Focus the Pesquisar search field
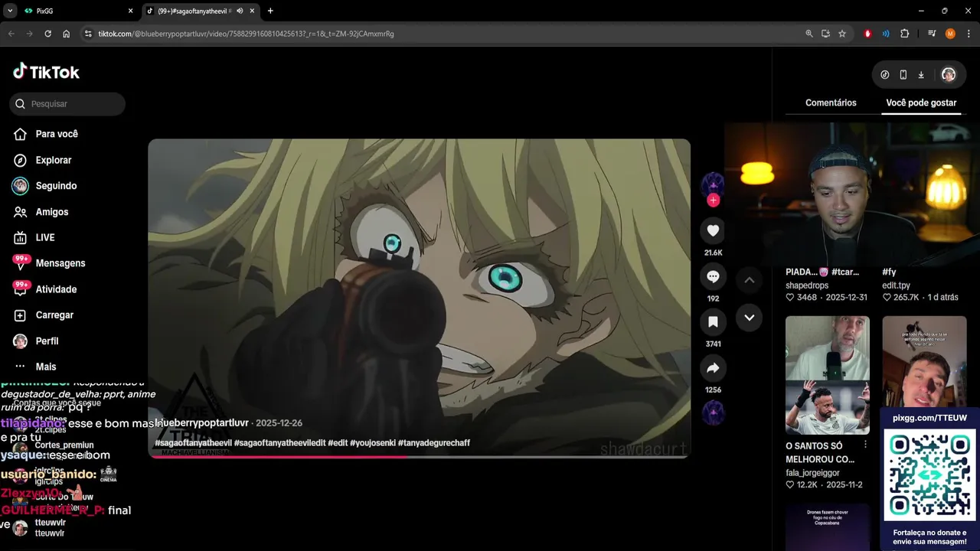 pyautogui.click(x=67, y=103)
